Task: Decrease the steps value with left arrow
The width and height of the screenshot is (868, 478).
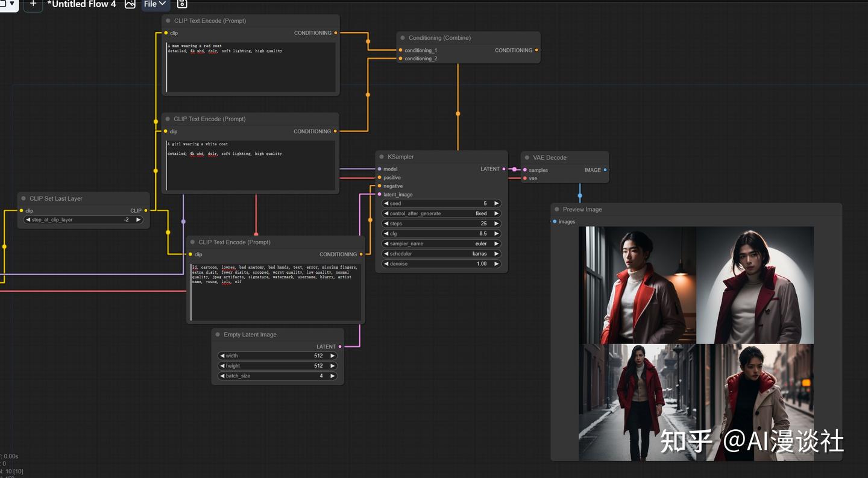Action: [386, 224]
